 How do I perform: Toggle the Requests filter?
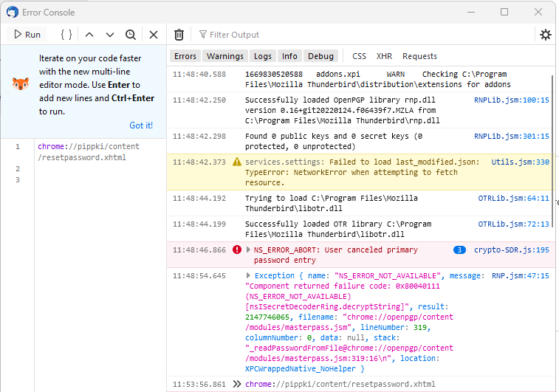[419, 56]
